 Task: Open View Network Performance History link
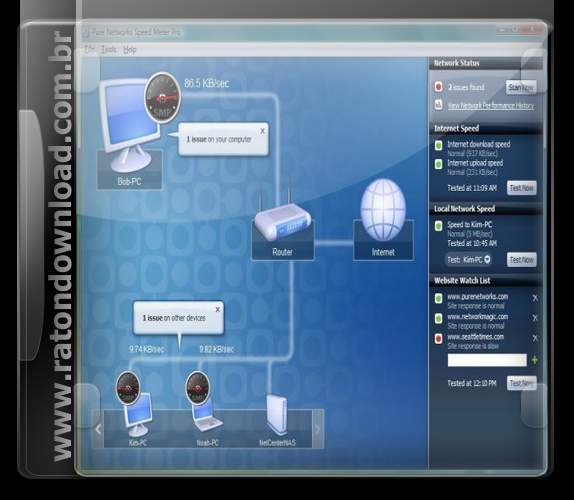(x=491, y=106)
